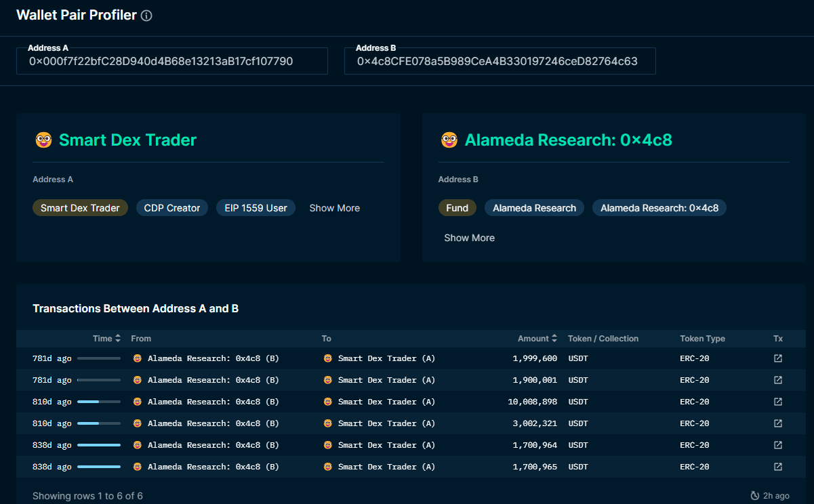This screenshot has width=814, height=504.
Task: Open the Smart Dex Trader title link
Action: pos(127,140)
